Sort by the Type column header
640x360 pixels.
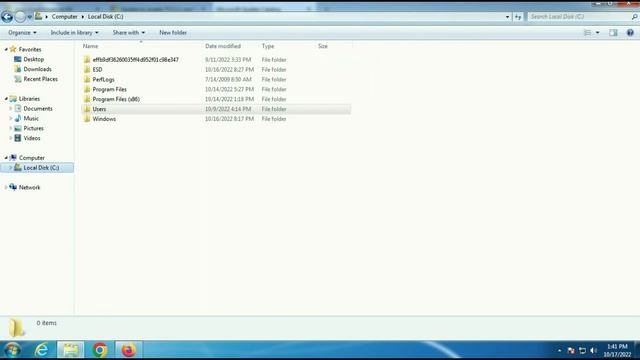click(x=268, y=46)
